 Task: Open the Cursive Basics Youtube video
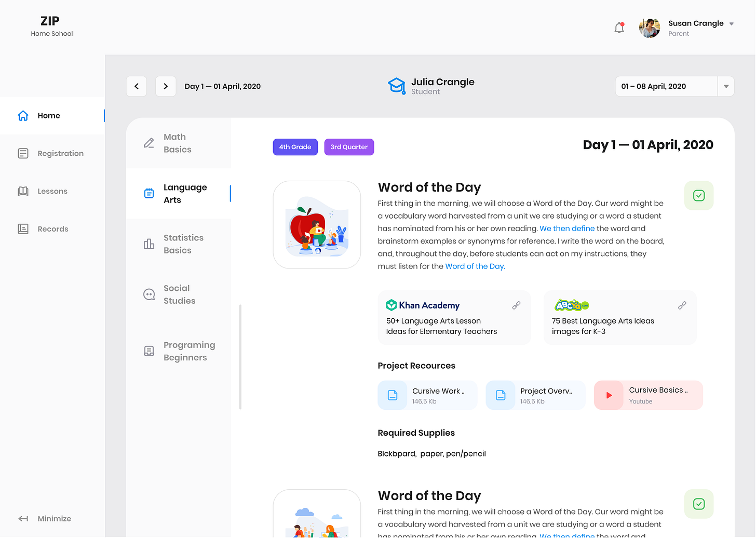649,396
